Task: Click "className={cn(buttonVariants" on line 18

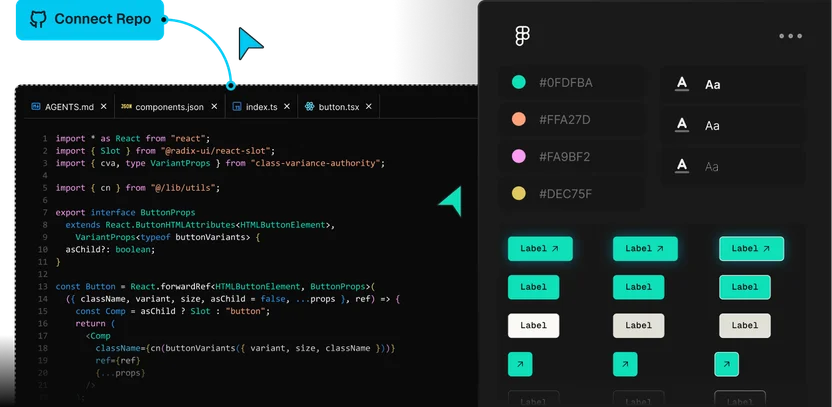Action: (x=165, y=349)
